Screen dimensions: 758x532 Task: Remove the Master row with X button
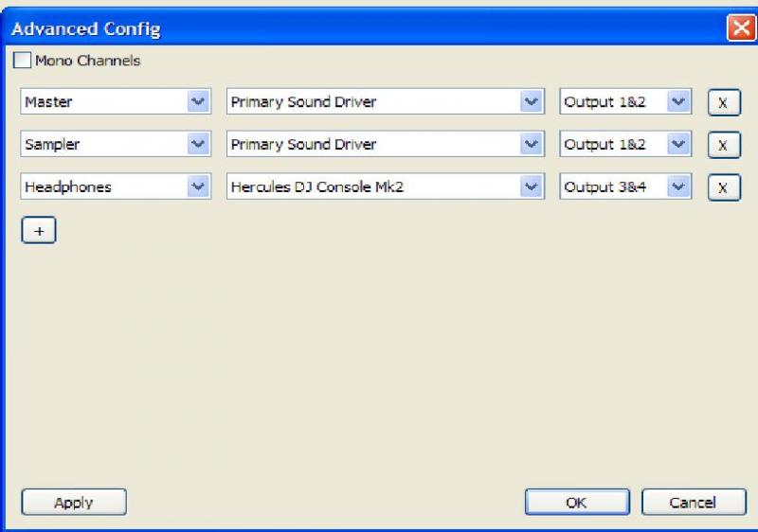[724, 102]
